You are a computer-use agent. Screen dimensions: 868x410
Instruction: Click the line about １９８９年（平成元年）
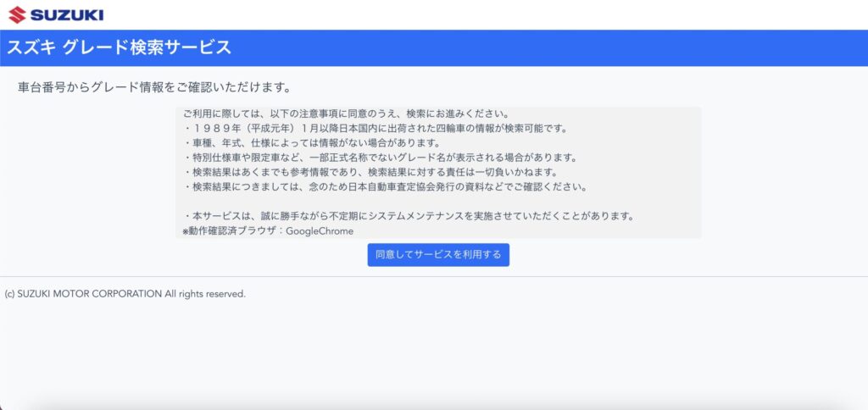point(376,129)
